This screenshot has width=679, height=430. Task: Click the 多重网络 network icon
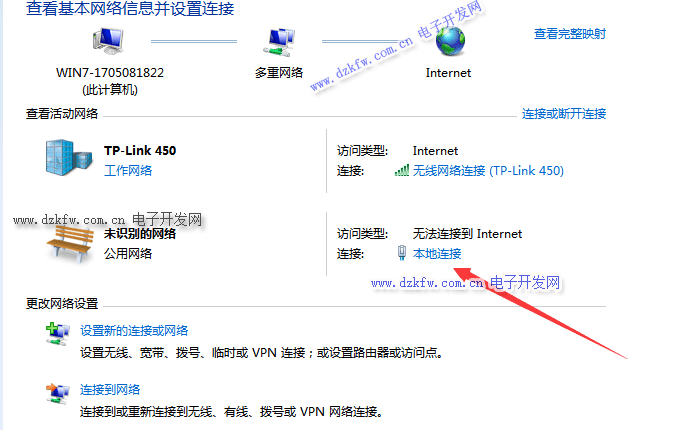(279, 42)
